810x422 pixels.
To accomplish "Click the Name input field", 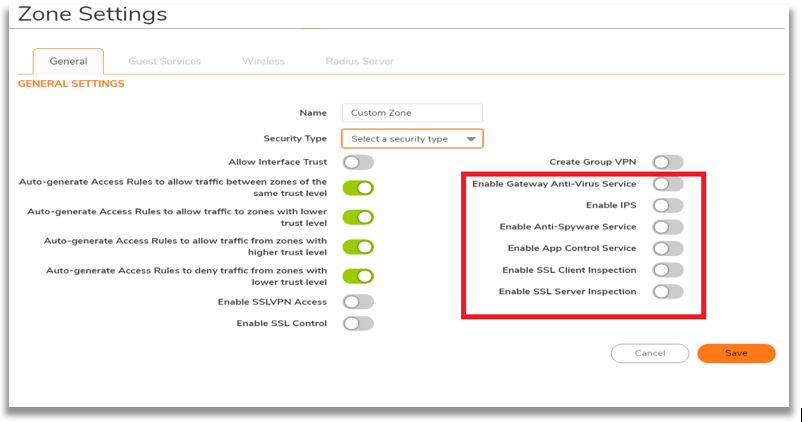I will (412, 113).
